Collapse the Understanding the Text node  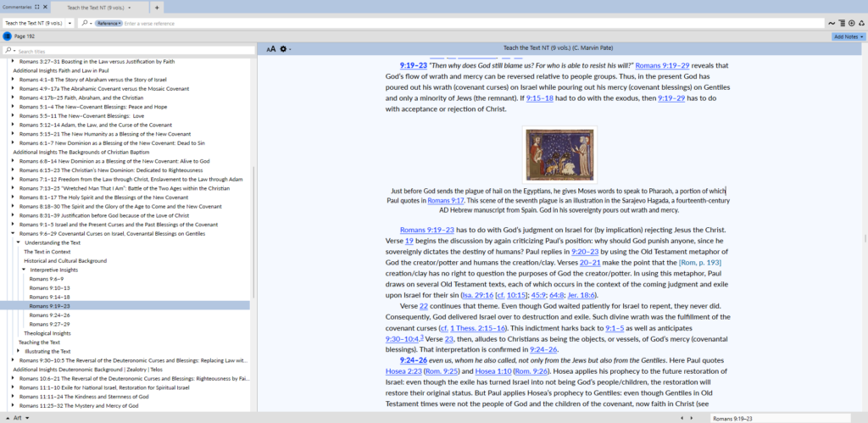tap(18, 242)
